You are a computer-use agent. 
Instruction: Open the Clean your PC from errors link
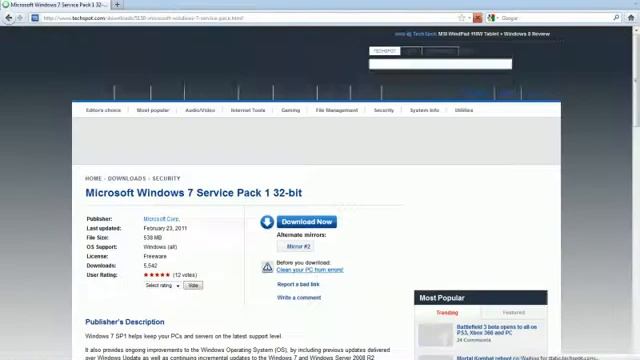click(310, 270)
